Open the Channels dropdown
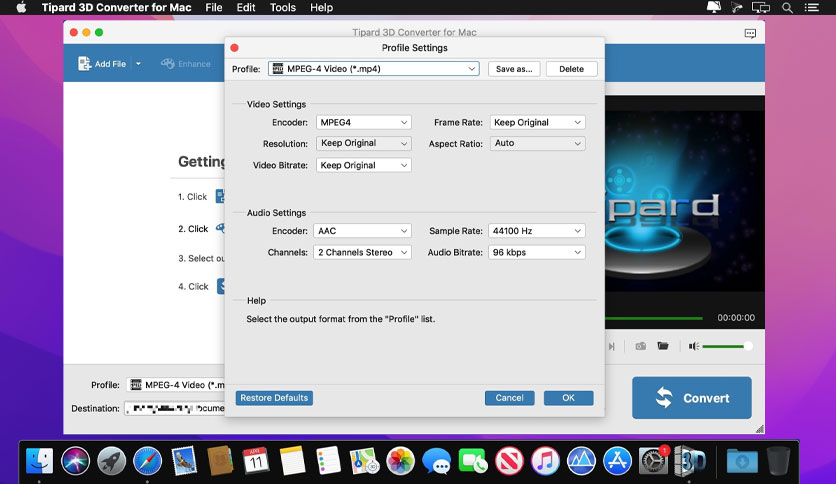Image resolution: width=836 pixels, height=484 pixels. (x=362, y=252)
